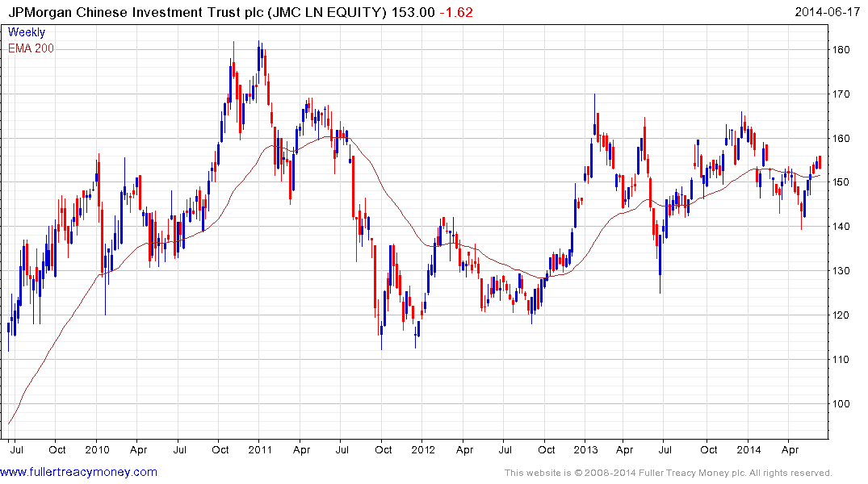Click the 130 price axis label

841,270
